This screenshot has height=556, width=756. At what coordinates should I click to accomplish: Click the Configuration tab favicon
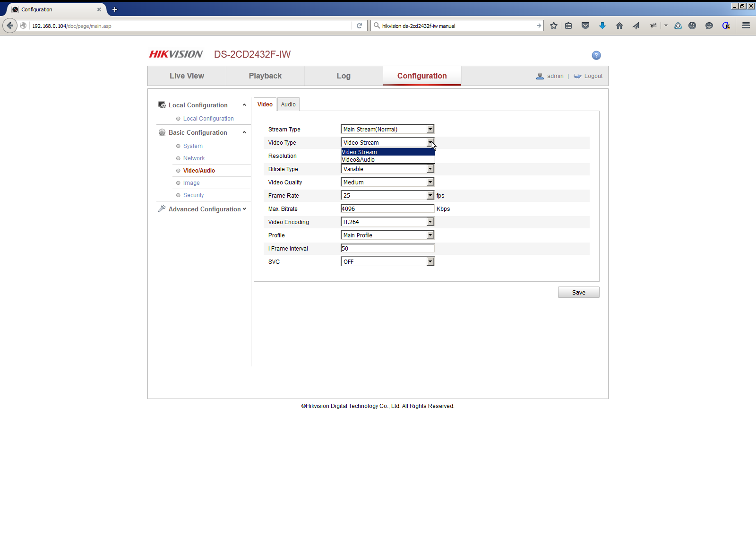click(15, 9)
